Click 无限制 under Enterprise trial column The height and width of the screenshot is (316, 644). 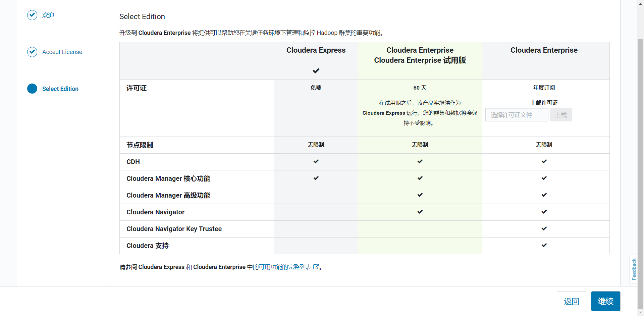pyautogui.click(x=420, y=145)
